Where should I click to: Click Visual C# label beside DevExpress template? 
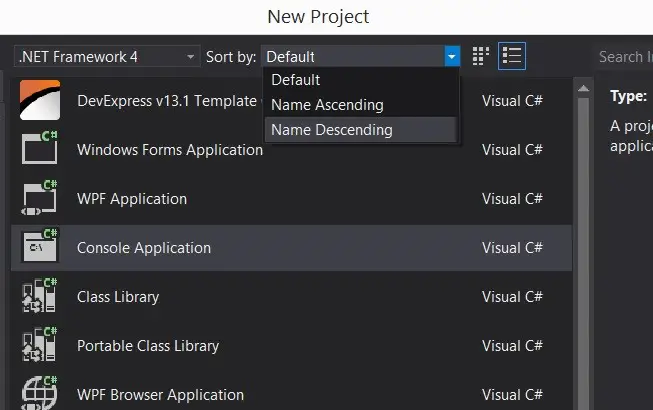(x=512, y=101)
